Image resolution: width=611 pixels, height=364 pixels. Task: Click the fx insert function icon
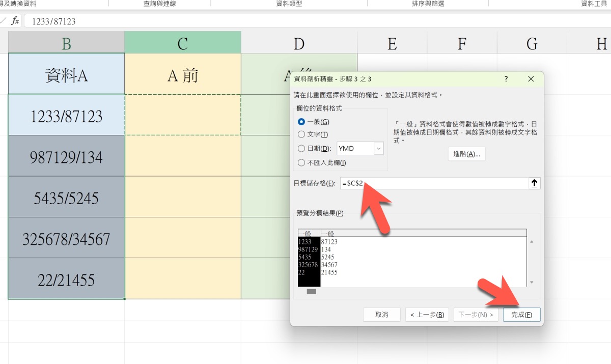pyautogui.click(x=15, y=21)
